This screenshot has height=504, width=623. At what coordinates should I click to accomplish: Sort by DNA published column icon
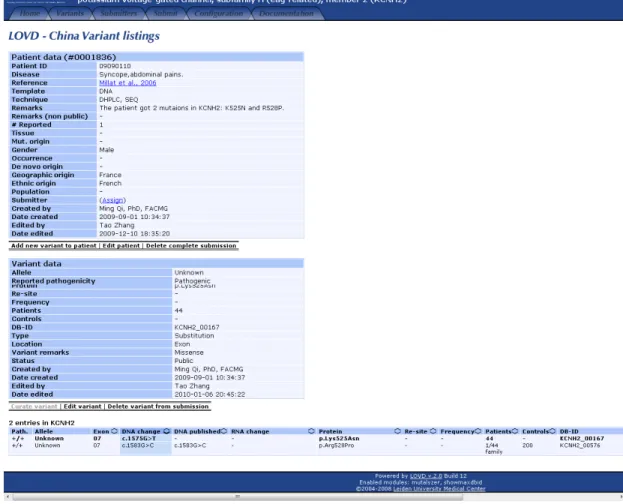224,431
